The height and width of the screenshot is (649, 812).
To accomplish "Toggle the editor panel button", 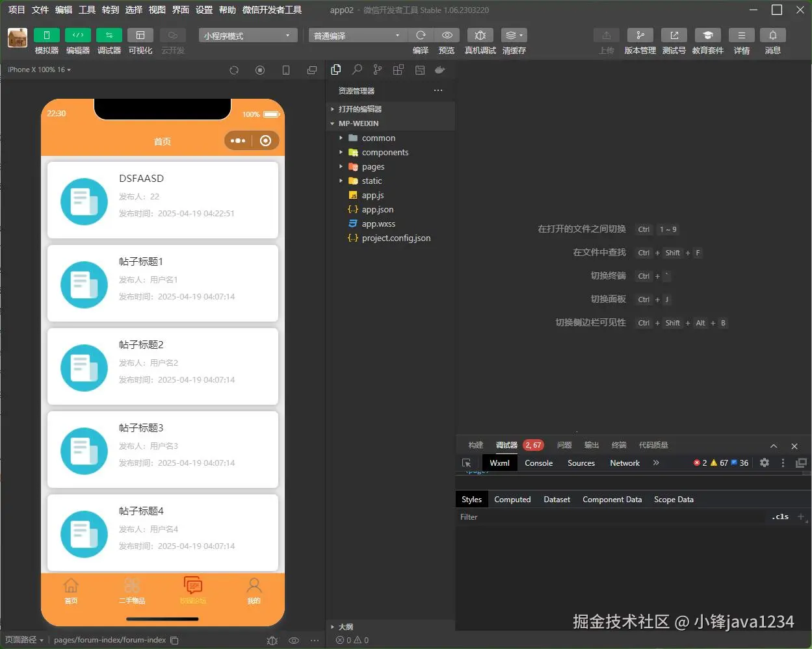I will [77, 35].
